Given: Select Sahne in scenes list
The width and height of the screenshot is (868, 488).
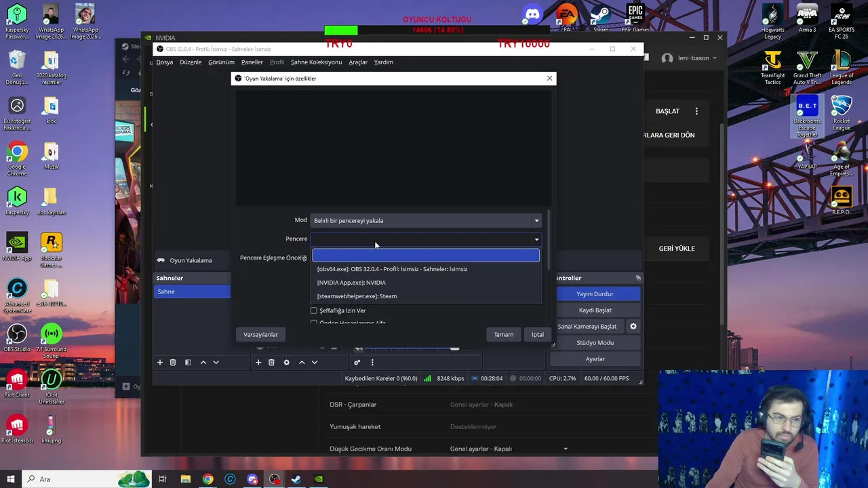Looking at the screenshot, I should (x=193, y=291).
